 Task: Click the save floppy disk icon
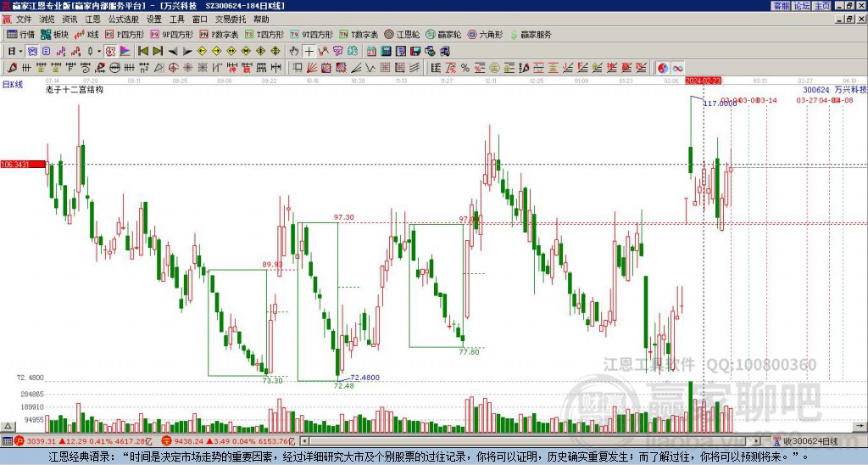[415, 52]
